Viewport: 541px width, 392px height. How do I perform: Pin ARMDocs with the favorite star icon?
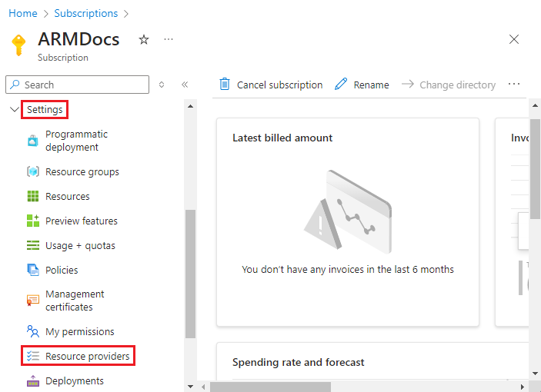tap(144, 40)
